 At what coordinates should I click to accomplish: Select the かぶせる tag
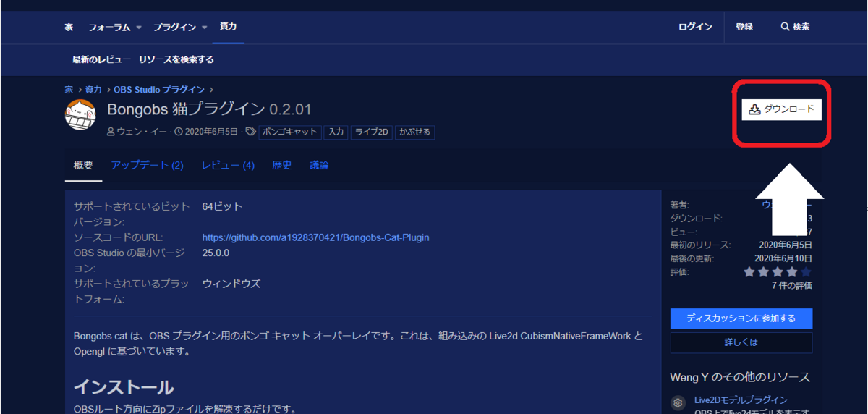point(414,132)
